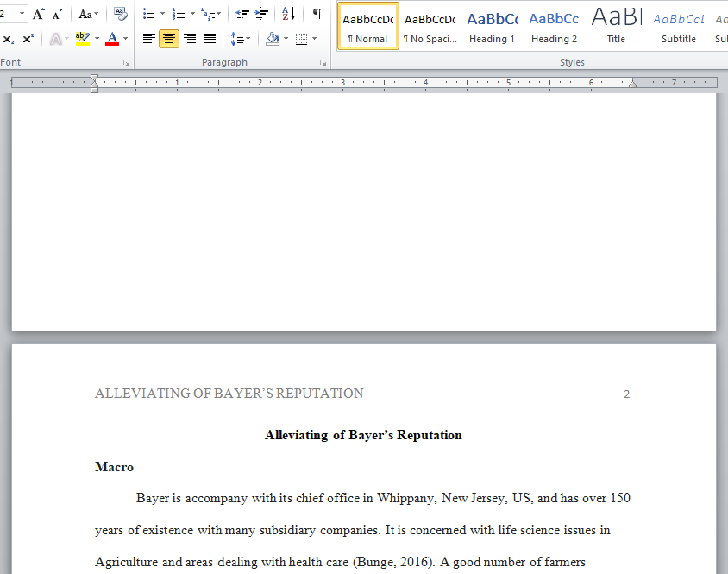
Task: Click page number 2 in header
Action: pyautogui.click(x=626, y=394)
